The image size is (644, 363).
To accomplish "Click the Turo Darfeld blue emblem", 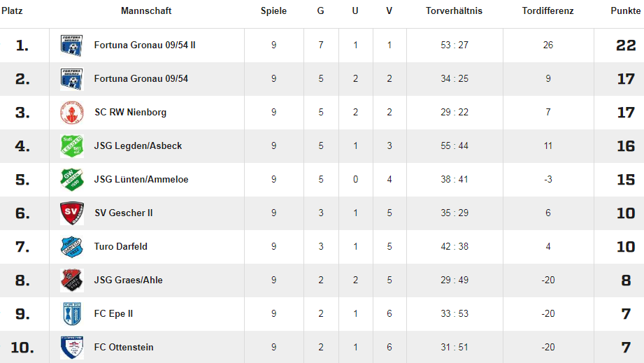I will [x=72, y=247].
